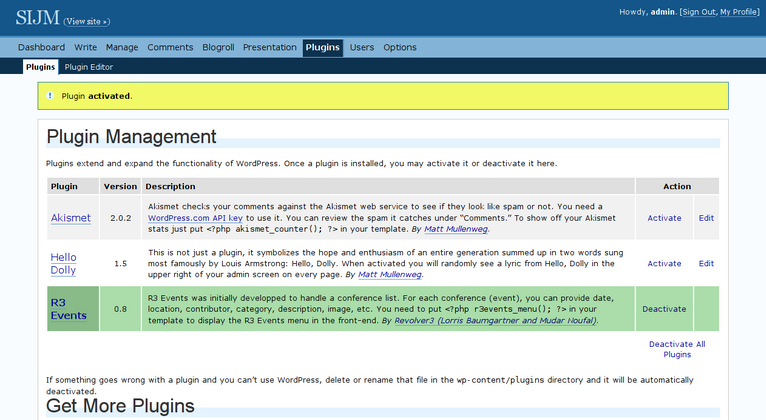Viewport: 766px width, 420px height.
Task: Switch to the Plugin Editor tab
Action: (x=89, y=67)
